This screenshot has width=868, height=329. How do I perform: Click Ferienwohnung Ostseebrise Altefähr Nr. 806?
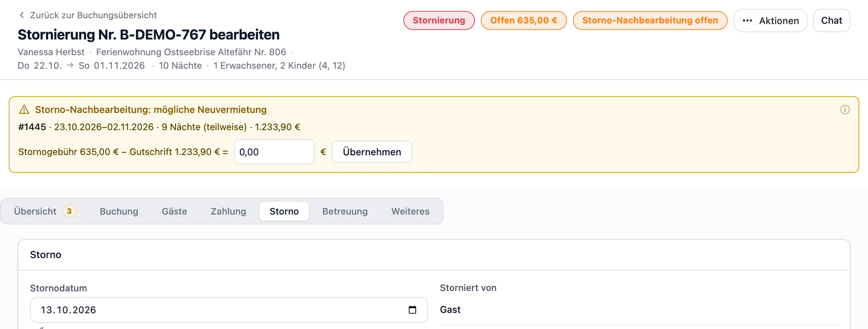[x=191, y=52]
